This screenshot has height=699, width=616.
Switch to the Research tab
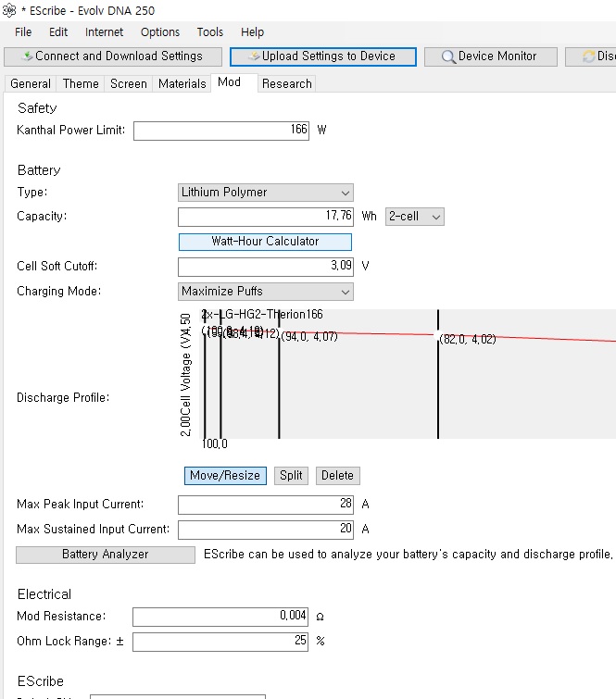287,84
